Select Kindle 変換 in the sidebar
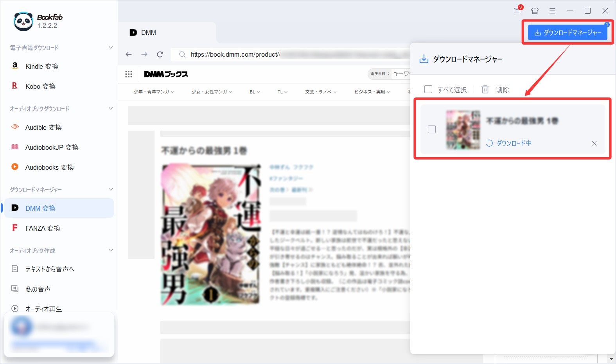The image size is (616, 364). (41, 66)
